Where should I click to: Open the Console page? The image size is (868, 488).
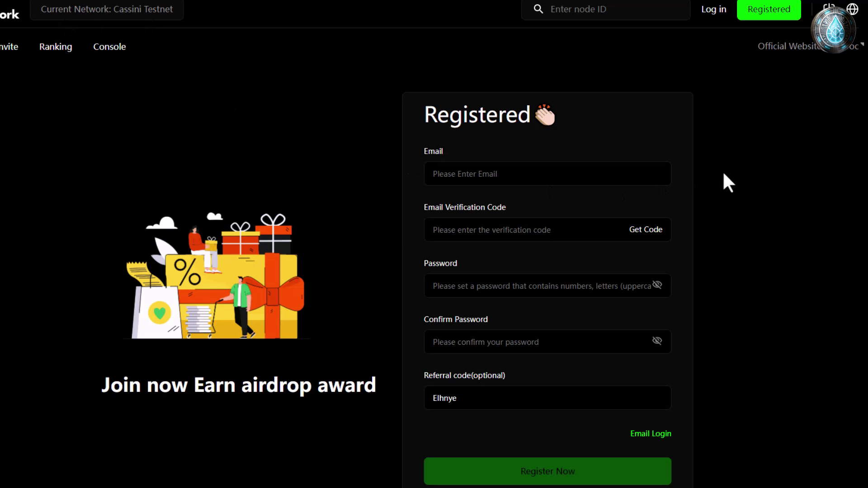coord(109,47)
